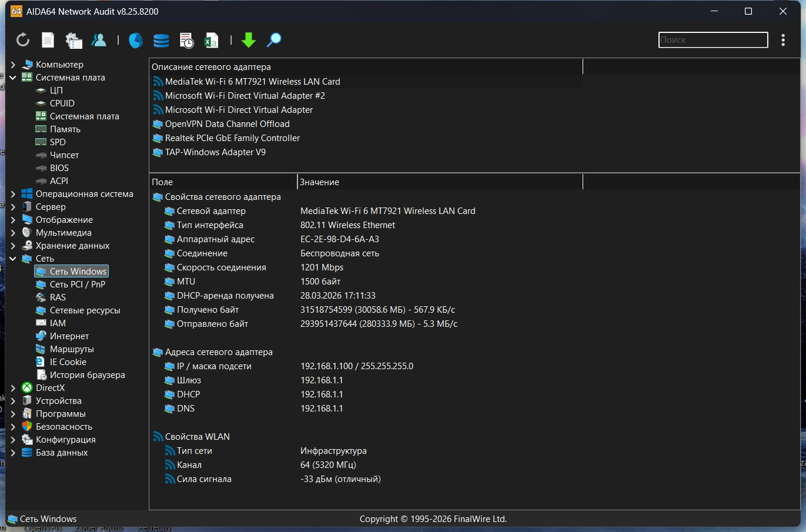Screen dimensions: 806x532
Task: Click the green download arrow icon
Action: (249, 40)
